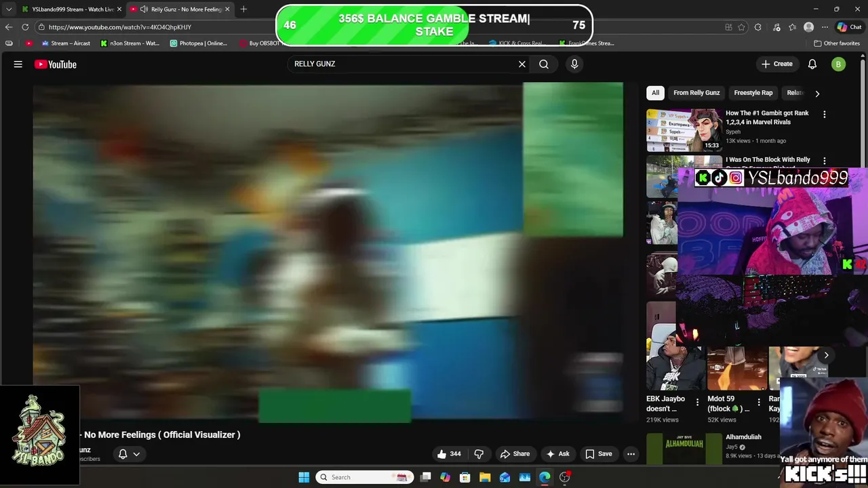Select the All filter chip
868x488 pixels.
[655, 93]
